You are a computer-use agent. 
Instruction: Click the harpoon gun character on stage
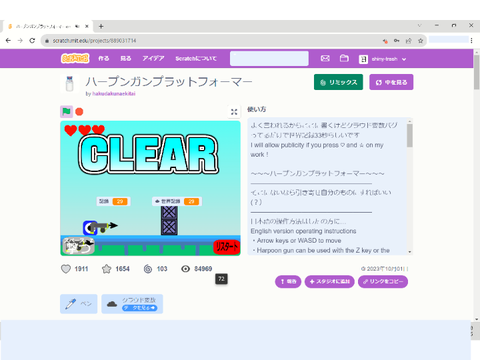tap(100, 227)
